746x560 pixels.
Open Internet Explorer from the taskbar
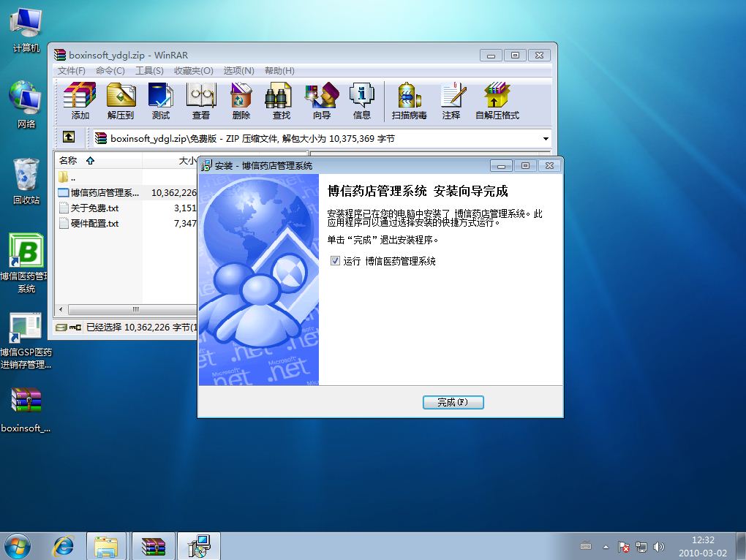click(64, 546)
